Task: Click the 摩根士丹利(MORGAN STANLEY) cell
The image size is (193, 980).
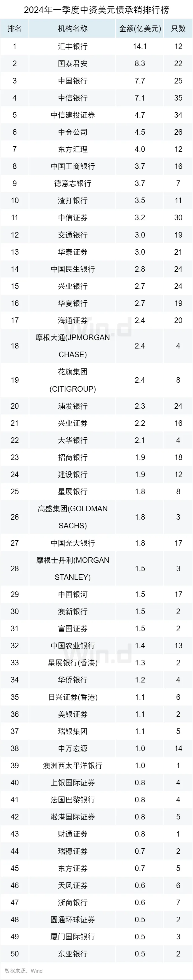Action: point(72,568)
